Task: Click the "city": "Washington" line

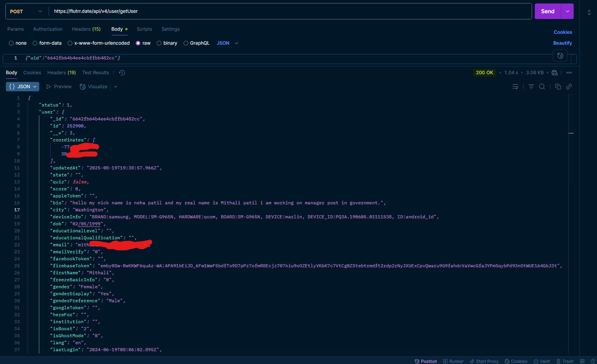Action: [79, 210]
